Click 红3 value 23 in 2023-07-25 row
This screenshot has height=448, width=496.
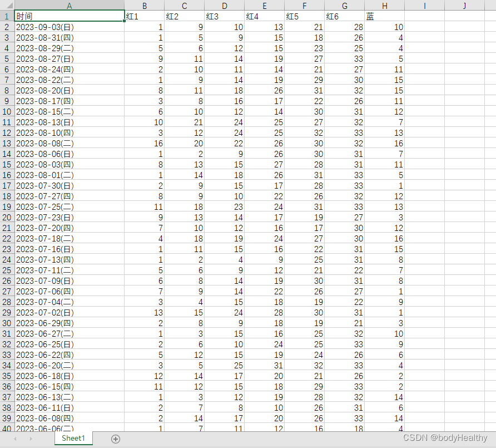point(224,206)
